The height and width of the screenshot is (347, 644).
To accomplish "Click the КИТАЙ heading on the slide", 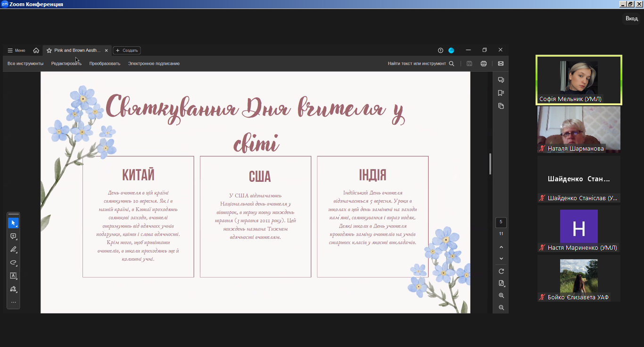I will [138, 175].
